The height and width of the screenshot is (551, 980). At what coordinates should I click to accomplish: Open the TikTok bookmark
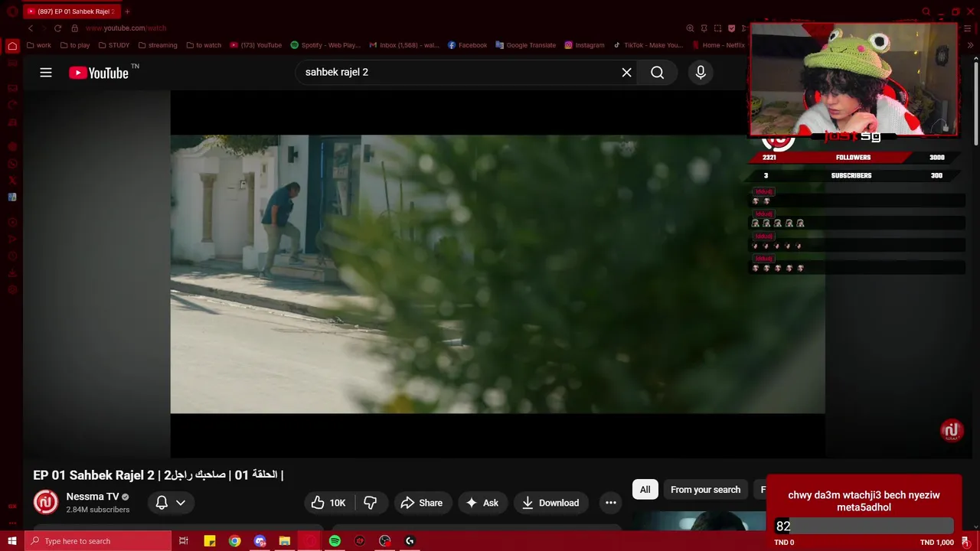pyautogui.click(x=647, y=45)
